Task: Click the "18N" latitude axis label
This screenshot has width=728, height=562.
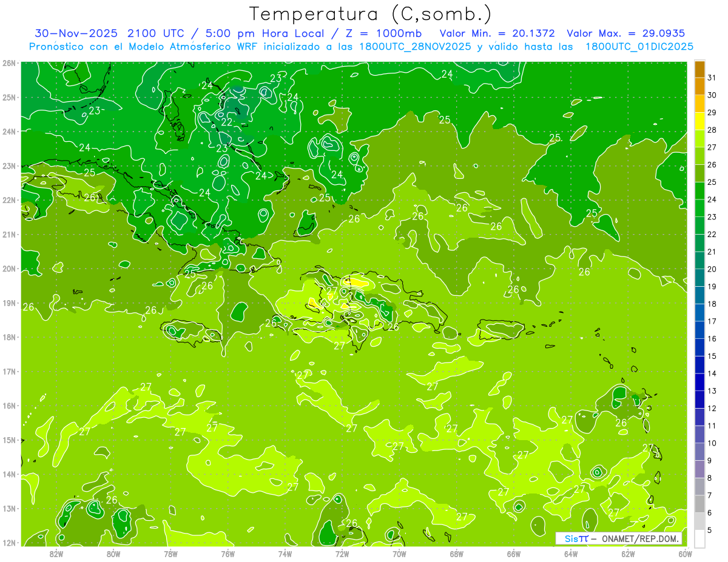Action: coord(9,337)
